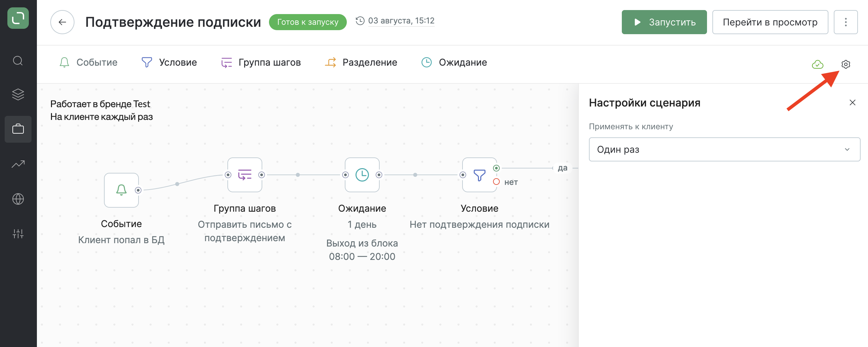Image resolution: width=868 pixels, height=347 pixels.
Task: Select the Условие funnel node on canvas
Action: (x=480, y=175)
